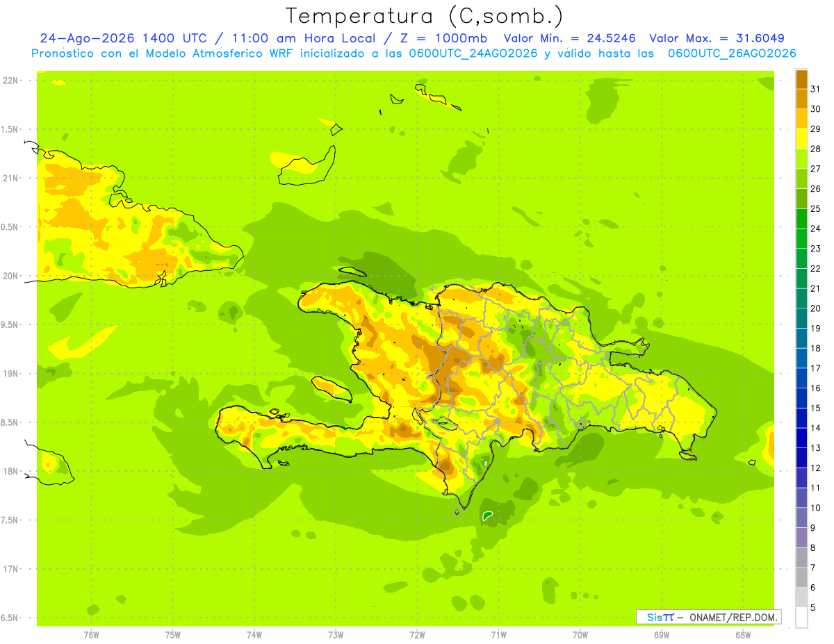Click legend value 27

pos(816,169)
